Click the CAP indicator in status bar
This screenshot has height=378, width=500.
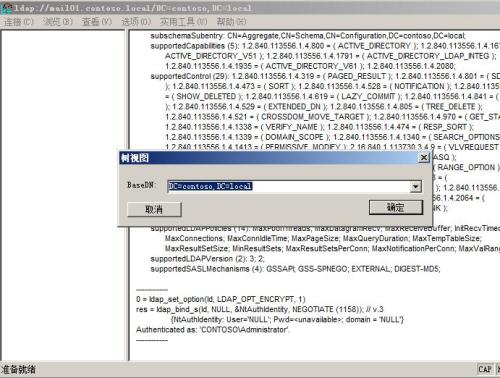point(485,369)
